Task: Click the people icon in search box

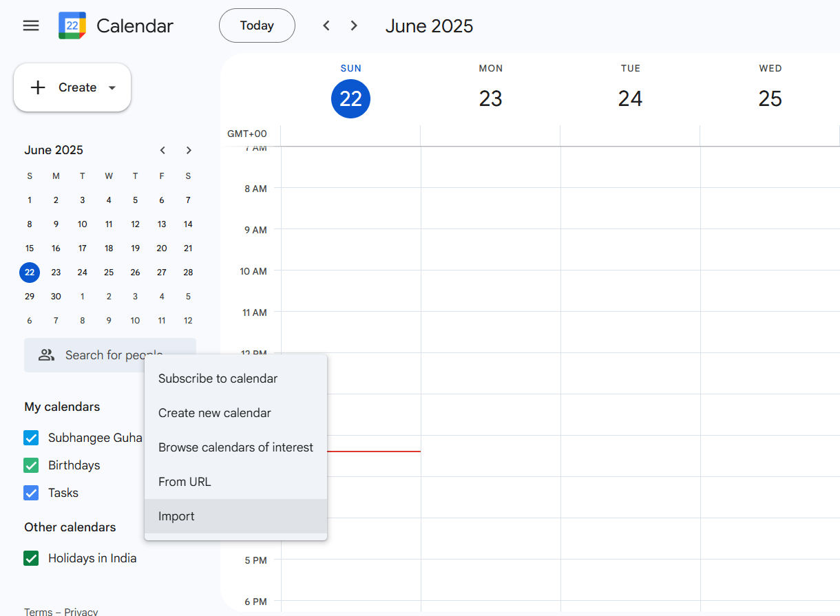Action: tap(46, 355)
